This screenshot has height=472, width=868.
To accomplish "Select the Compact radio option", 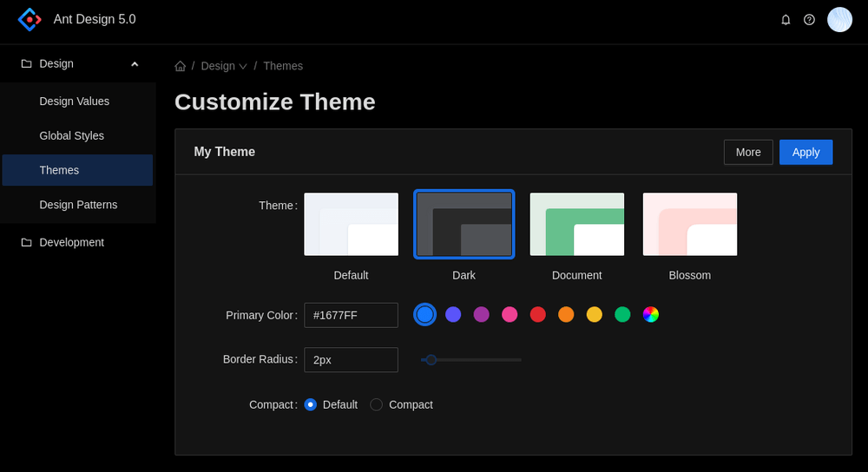I will [377, 404].
